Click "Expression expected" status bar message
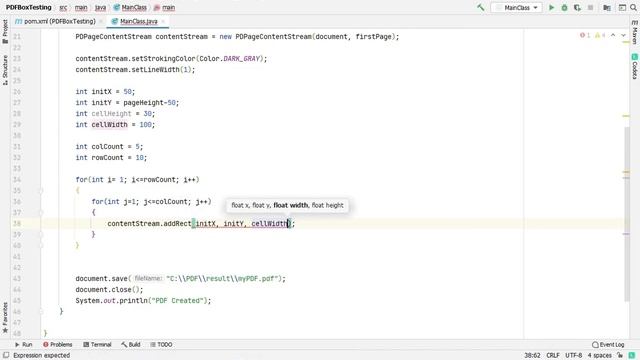This screenshot has width=640, height=360. coord(42,356)
